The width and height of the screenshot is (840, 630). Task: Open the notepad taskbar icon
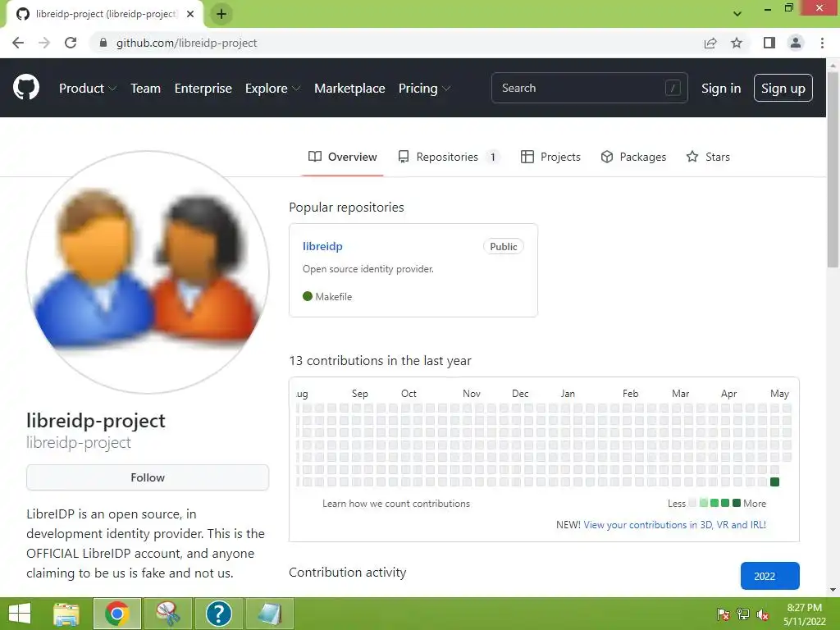(x=269, y=614)
